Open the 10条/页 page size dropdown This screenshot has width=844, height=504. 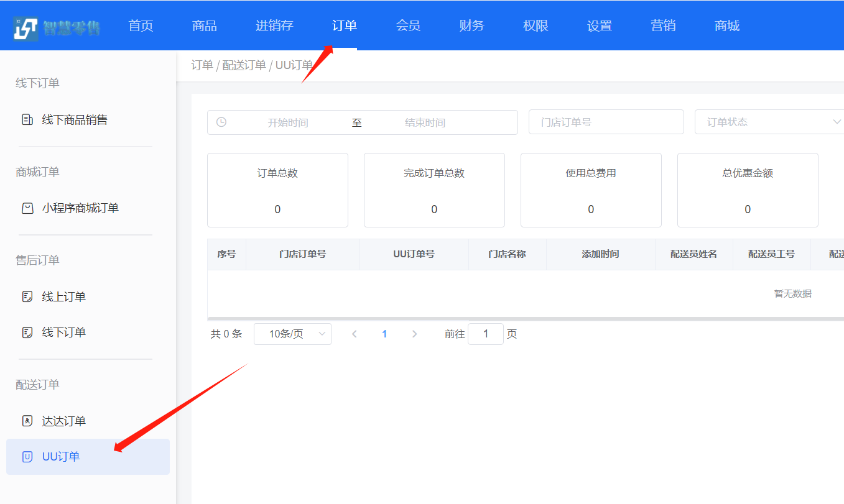pos(292,334)
